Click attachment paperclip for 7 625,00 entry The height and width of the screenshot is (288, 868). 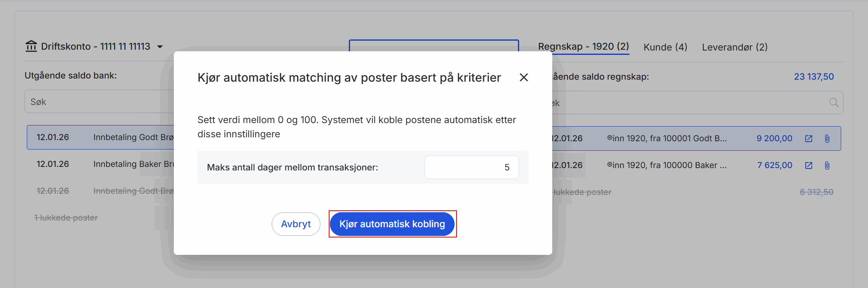pos(827,166)
